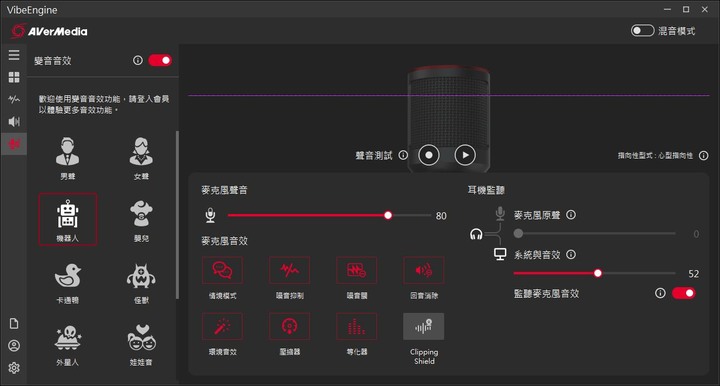Image resolution: width=720 pixels, height=386 pixels.
Task: Open the dashboard grid view in the sidebar
Action: pyautogui.click(x=14, y=77)
